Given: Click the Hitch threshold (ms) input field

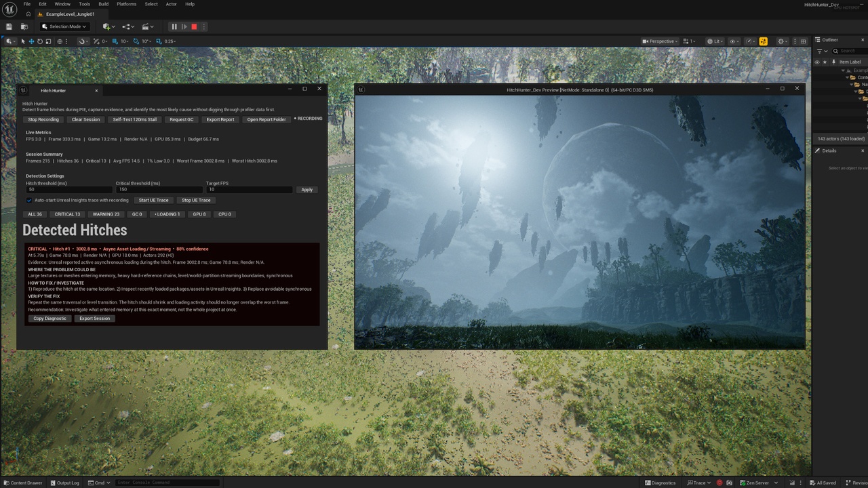Looking at the screenshot, I should click(69, 190).
